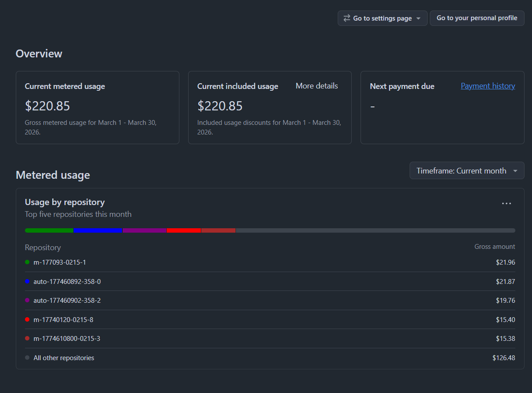Click Go to your personal profile button
The width and height of the screenshot is (532, 393).
pos(477,18)
